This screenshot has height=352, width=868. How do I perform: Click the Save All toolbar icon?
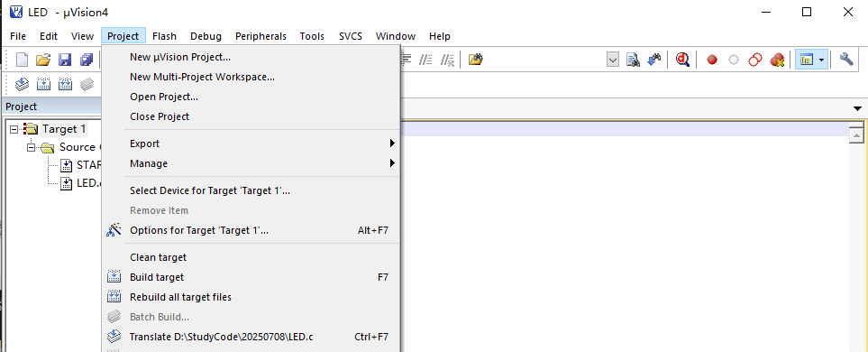pyautogui.click(x=87, y=60)
